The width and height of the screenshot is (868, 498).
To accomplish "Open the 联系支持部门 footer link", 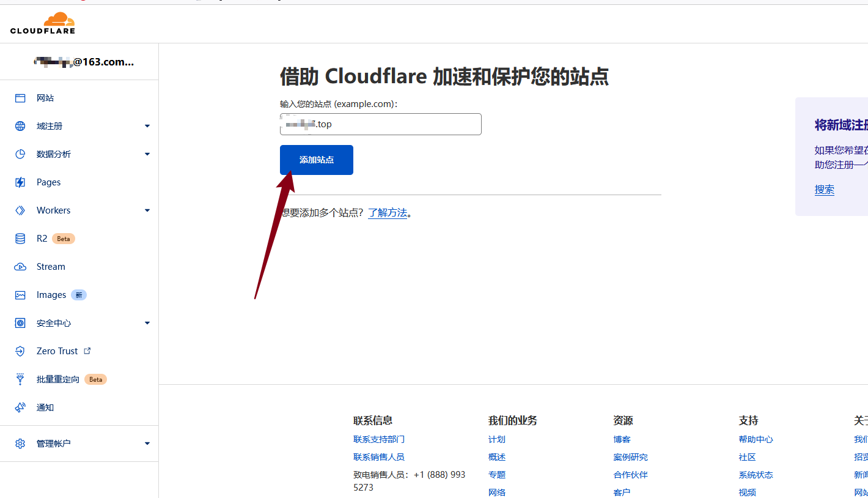I will pos(379,439).
